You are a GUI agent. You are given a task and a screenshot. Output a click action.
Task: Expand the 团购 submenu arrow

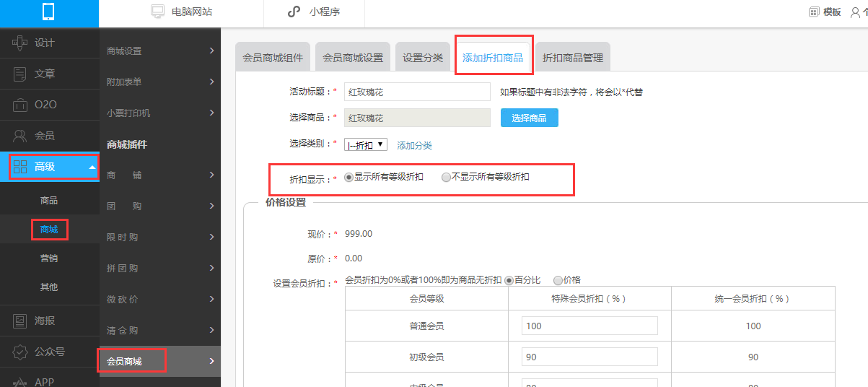point(211,206)
